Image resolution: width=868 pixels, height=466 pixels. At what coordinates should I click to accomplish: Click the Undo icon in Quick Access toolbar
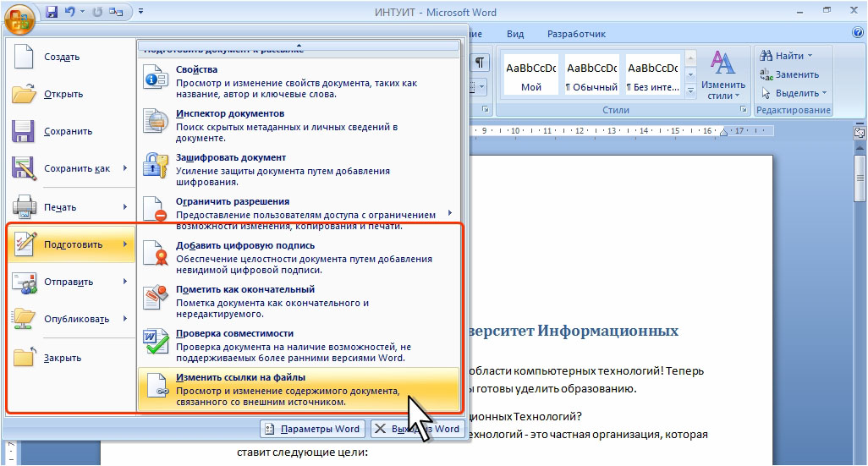pyautogui.click(x=70, y=11)
